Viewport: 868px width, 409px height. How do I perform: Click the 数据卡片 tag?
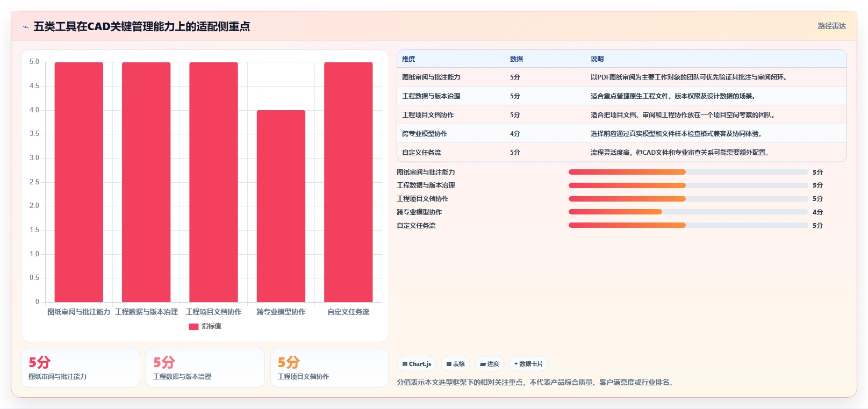pos(528,364)
